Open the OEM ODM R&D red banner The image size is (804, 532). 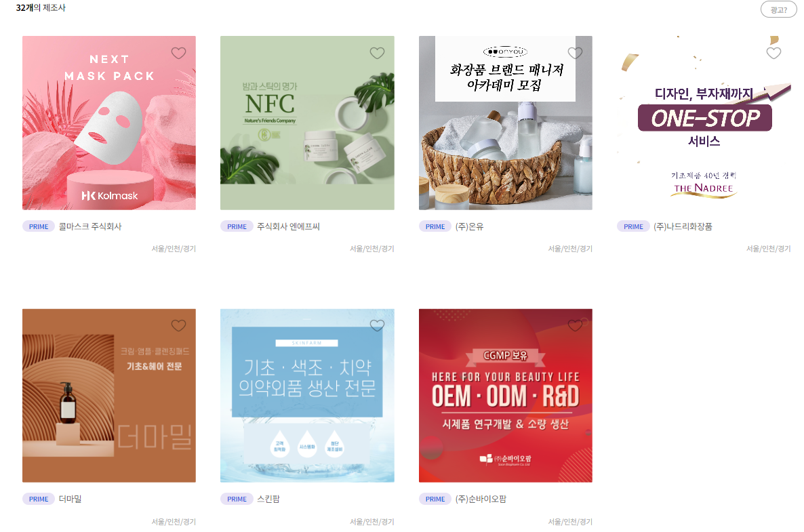pyautogui.click(x=506, y=396)
